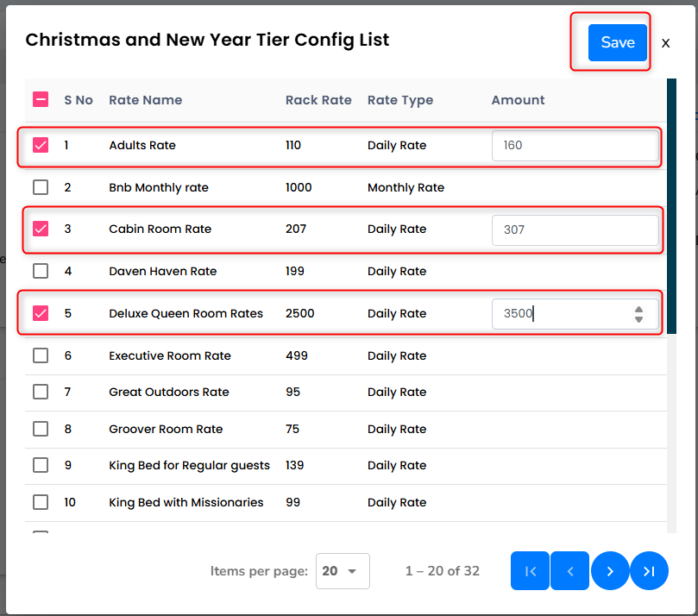Toggle the select-all checkbox in header

(41, 100)
